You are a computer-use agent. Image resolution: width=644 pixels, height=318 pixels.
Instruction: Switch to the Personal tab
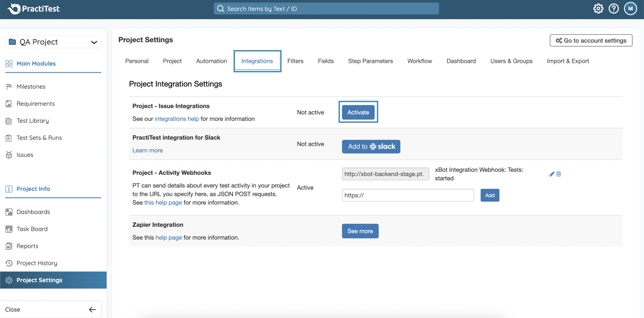point(137,61)
